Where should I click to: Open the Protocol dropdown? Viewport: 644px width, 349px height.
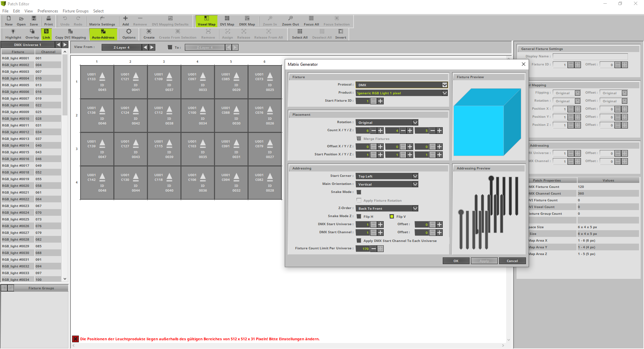coord(401,85)
